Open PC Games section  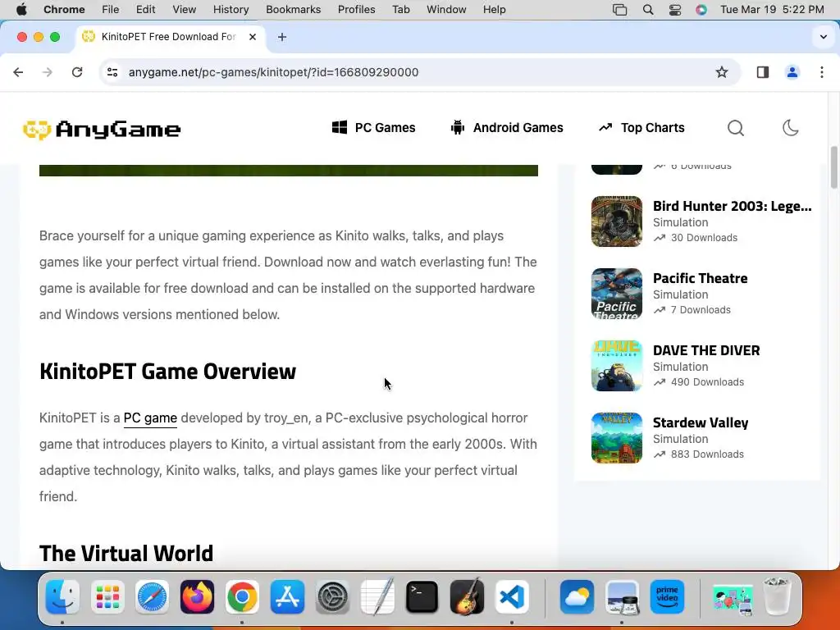373,127
